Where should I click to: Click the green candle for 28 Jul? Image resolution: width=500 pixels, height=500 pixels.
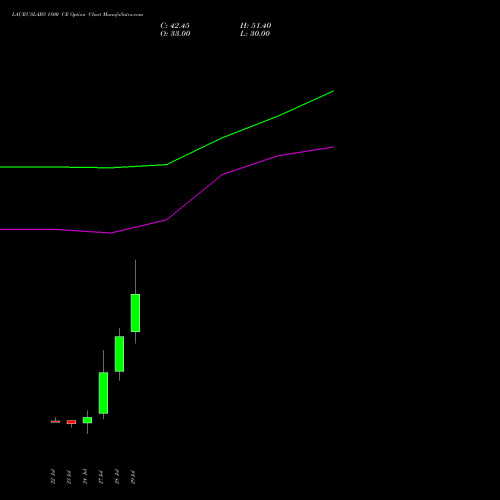119,354
